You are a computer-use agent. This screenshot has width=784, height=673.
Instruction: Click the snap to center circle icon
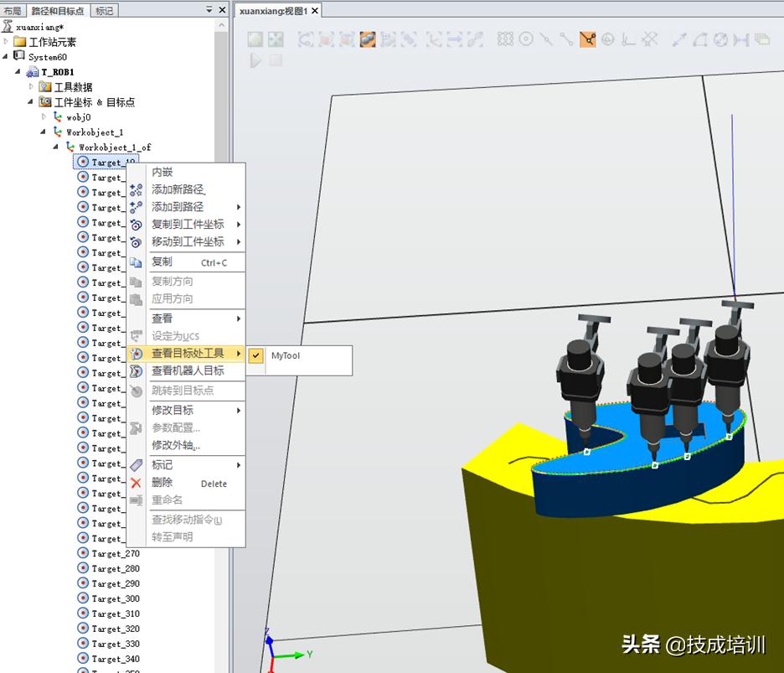(526, 39)
